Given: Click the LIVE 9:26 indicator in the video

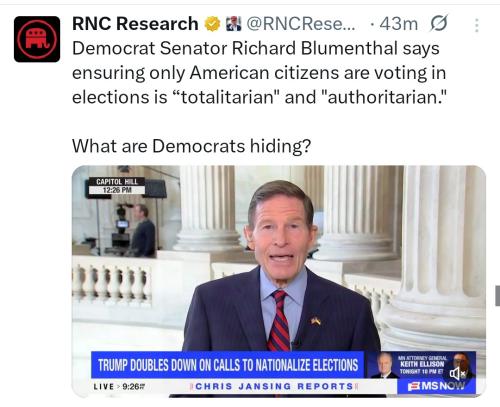Looking at the screenshot, I should click(x=119, y=387).
